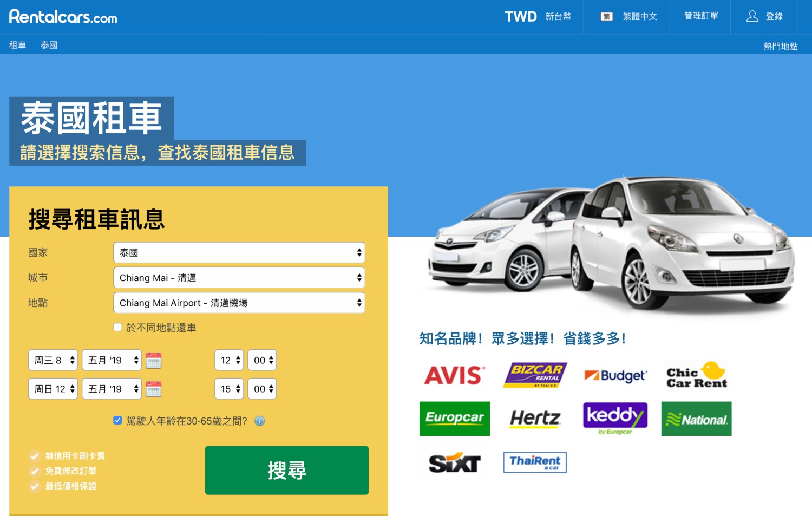Open the drop-off hour dropdown 15
The height and width of the screenshot is (522, 812).
[x=230, y=389]
